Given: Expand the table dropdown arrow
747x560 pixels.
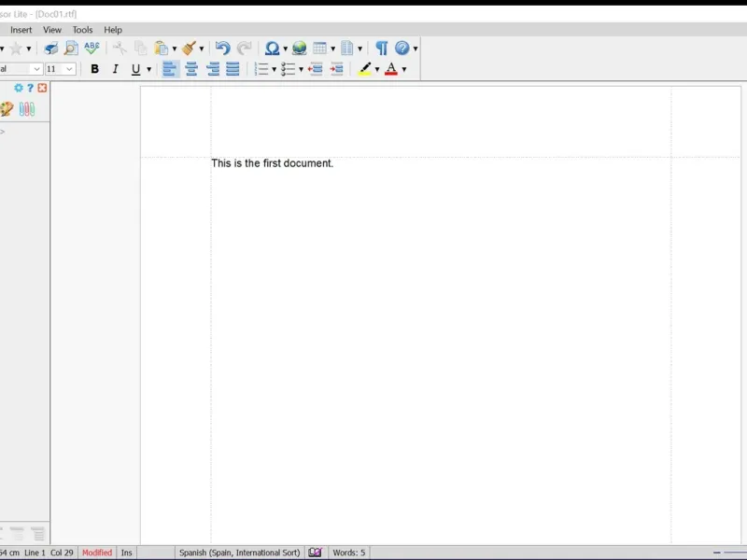Looking at the screenshot, I should tap(332, 49).
